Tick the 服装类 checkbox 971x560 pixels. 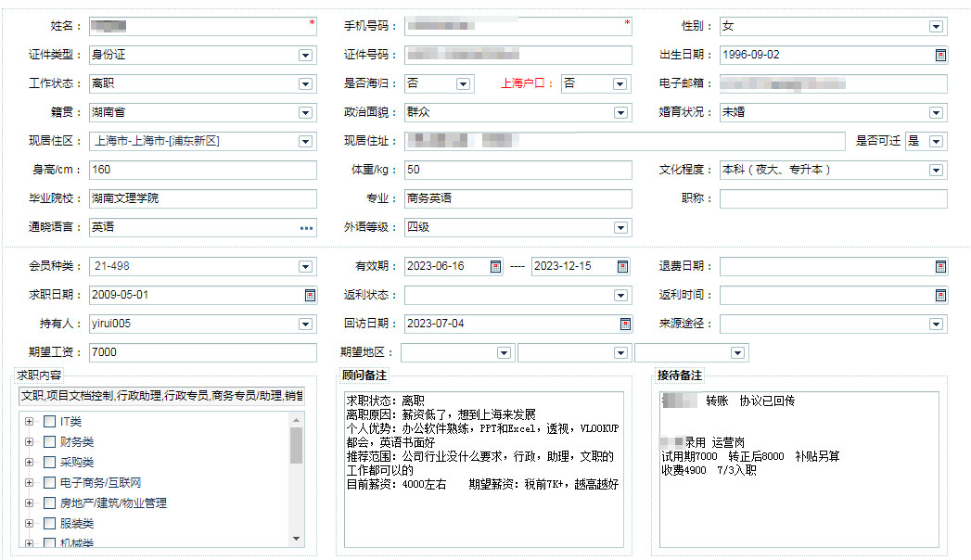[49, 524]
